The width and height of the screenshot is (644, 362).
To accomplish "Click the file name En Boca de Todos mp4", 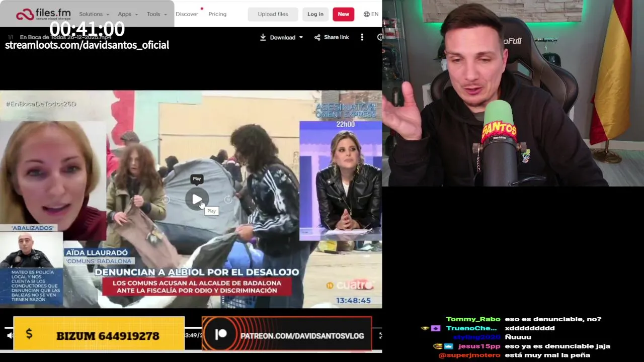I will click(65, 37).
